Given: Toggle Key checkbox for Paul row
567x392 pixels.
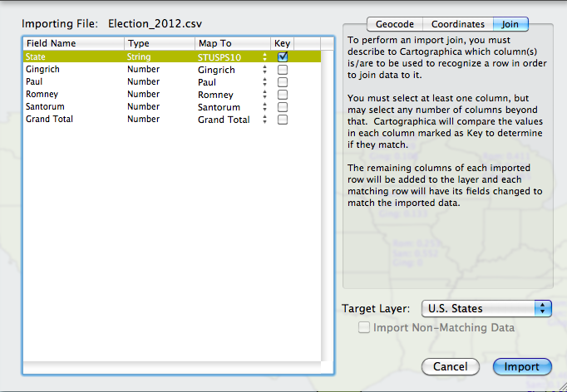Looking at the screenshot, I should 283,82.
